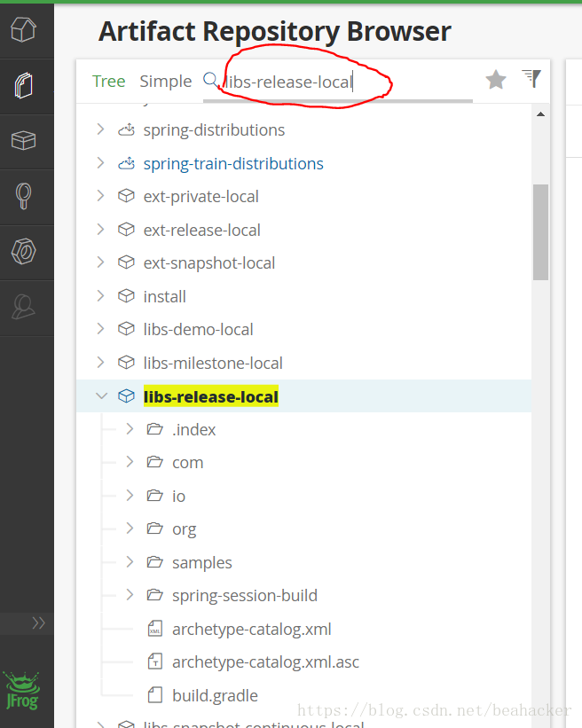Select libs-milestone-local in the tree

click(x=213, y=363)
